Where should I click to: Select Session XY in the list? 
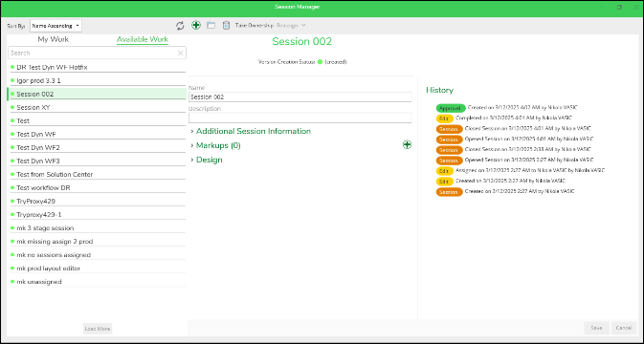98,107
